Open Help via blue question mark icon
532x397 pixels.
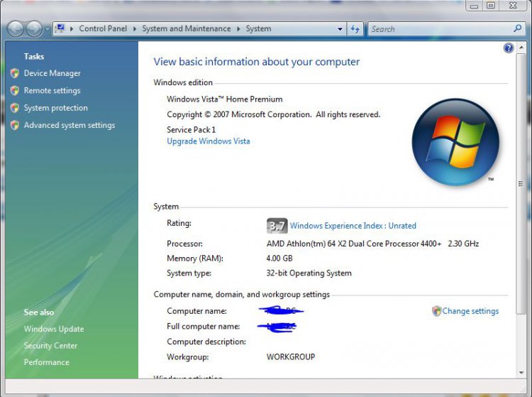coord(509,48)
